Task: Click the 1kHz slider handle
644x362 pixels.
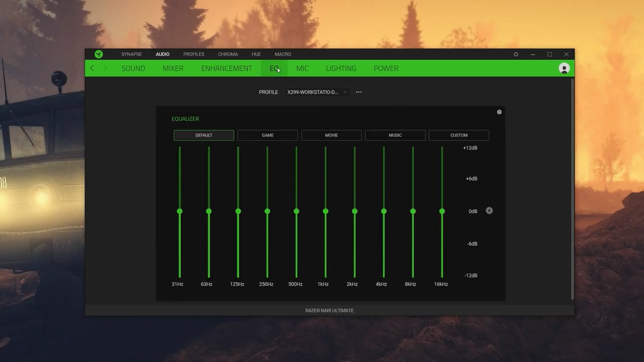Action: pyautogui.click(x=326, y=211)
